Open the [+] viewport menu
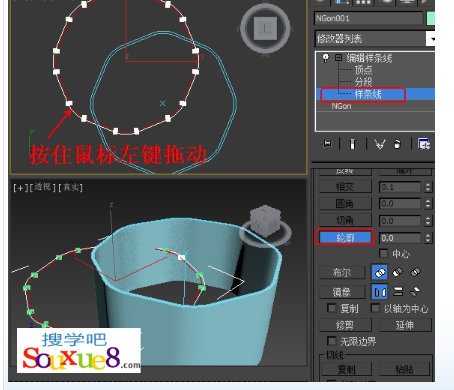Image resolution: width=454 pixels, height=390 pixels. (20, 188)
